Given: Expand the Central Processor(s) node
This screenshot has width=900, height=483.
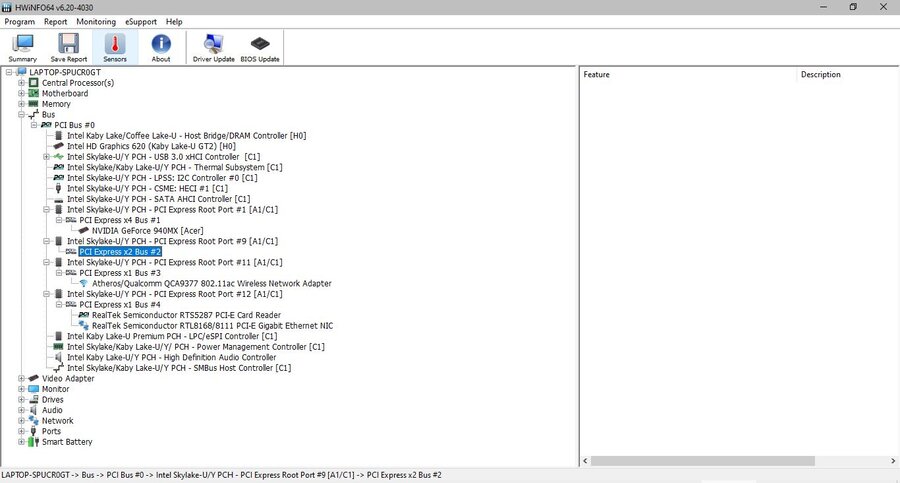Looking at the screenshot, I should click(21, 83).
